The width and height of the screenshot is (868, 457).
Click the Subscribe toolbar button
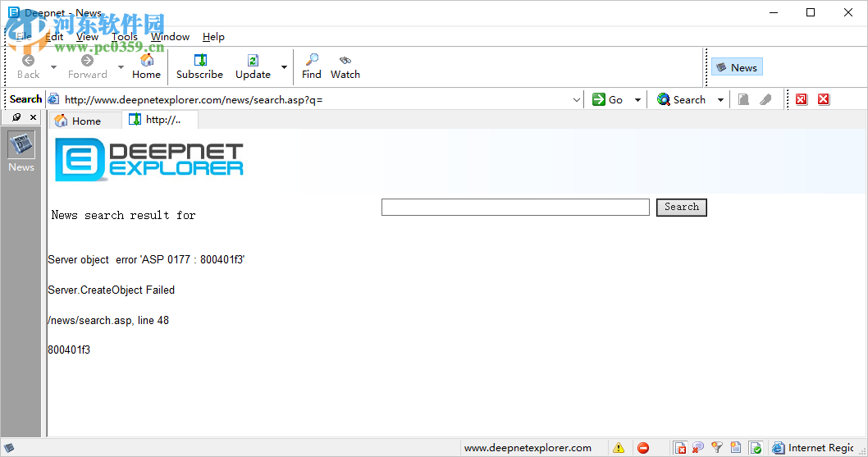(x=200, y=66)
